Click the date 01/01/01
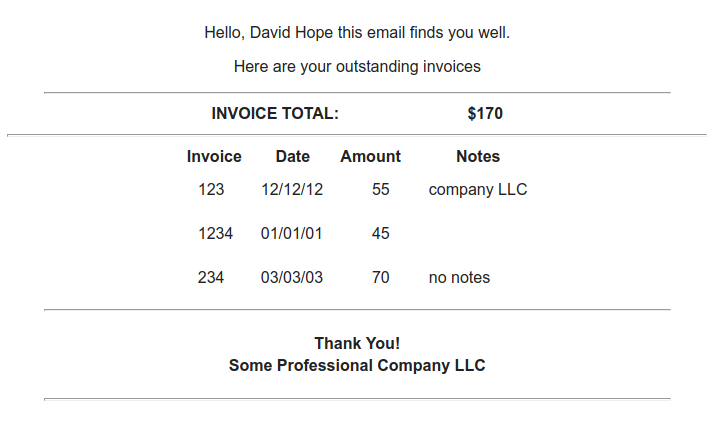 click(291, 233)
